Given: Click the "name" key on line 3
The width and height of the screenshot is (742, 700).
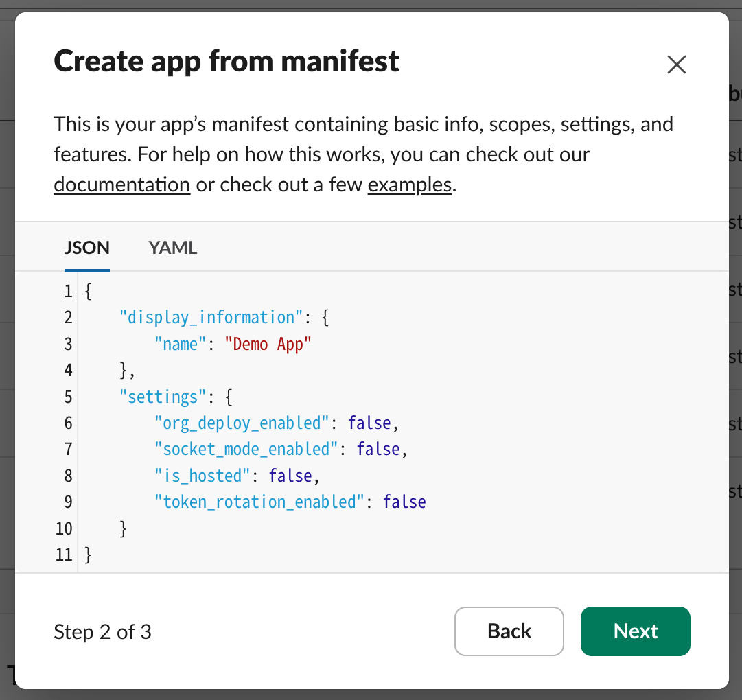Looking at the screenshot, I should [x=181, y=344].
